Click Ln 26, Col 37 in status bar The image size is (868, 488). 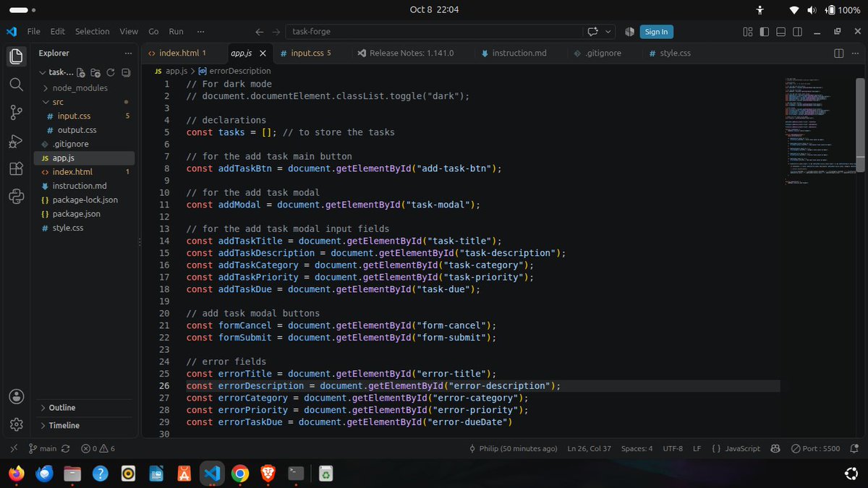tap(589, 448)
